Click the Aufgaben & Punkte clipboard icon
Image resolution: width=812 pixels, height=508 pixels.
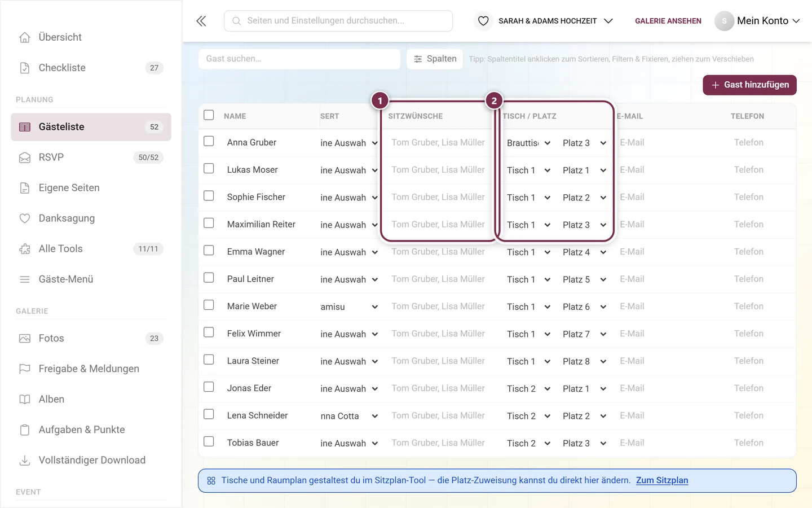click(25, 430)
